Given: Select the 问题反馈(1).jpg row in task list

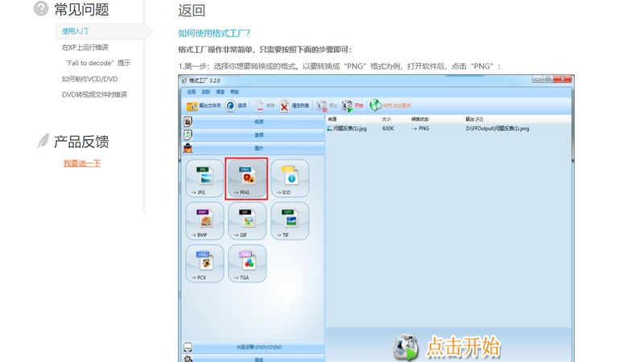Looking at the screenshot, I should click(448, 129).
